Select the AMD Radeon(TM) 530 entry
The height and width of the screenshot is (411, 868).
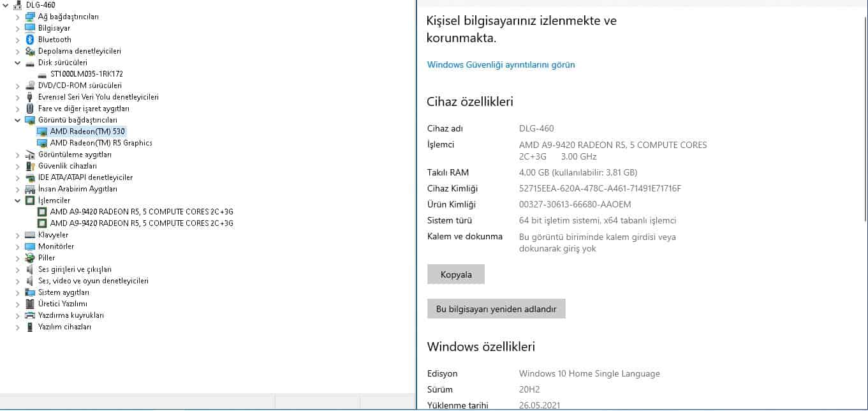click(x=87, y=131)
